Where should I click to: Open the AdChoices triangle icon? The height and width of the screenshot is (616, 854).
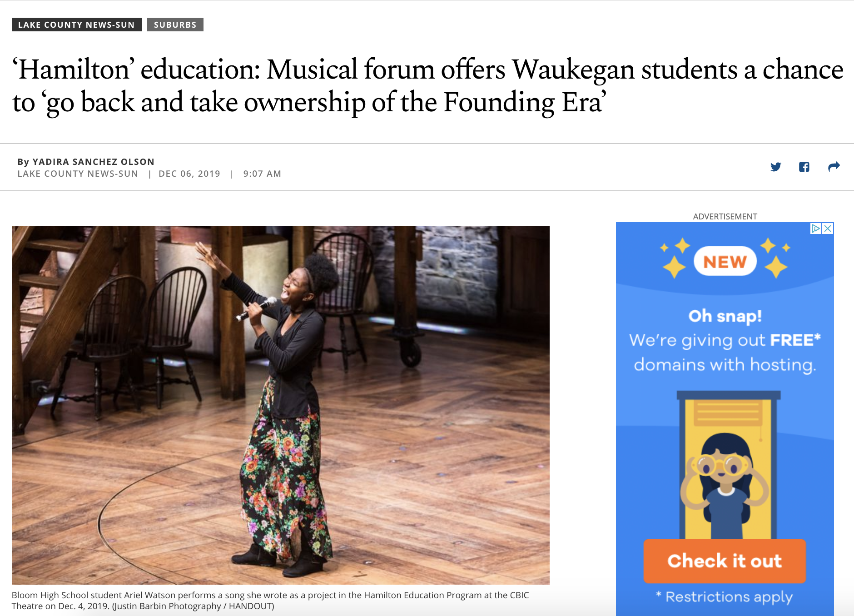[816, 229]
